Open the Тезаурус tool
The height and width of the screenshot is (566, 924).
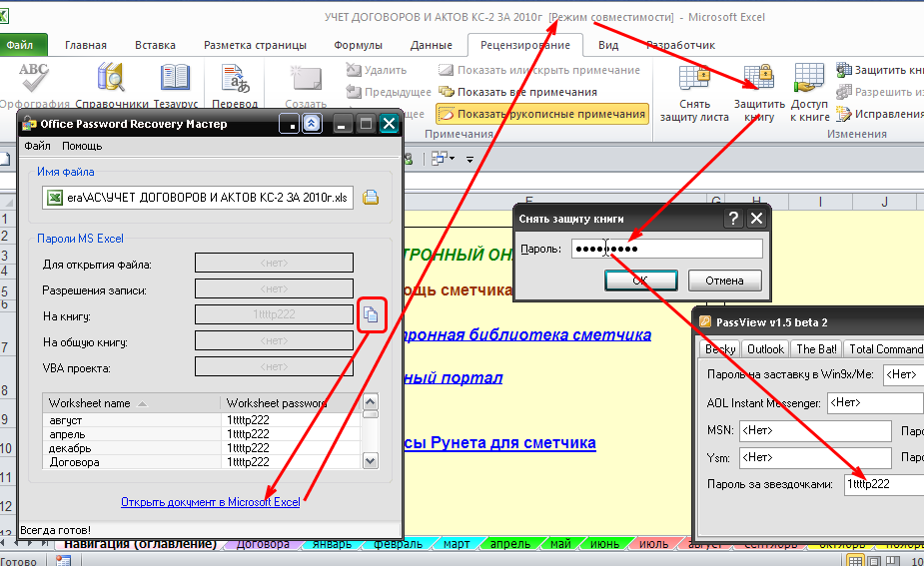click(x=176, y=86)
